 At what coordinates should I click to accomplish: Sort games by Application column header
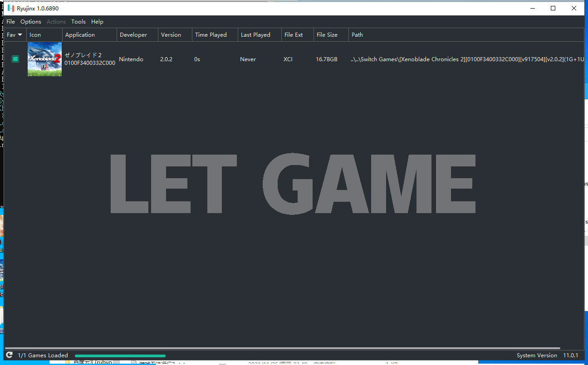[x=80, y=35]
